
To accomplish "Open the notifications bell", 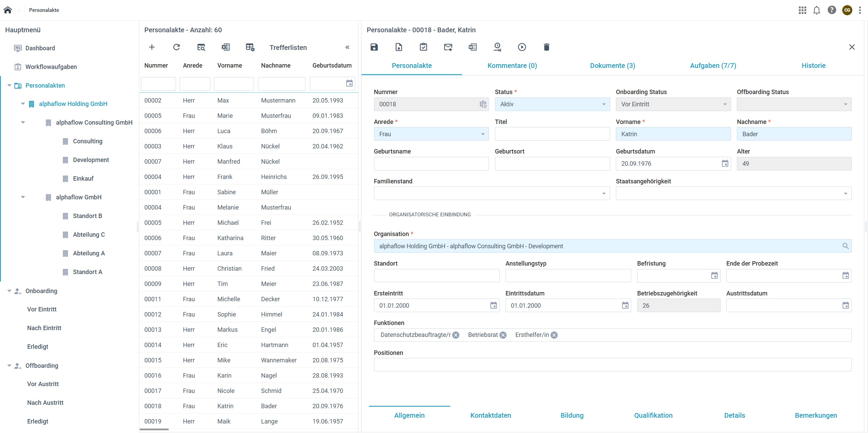I will [x=817, y=10].
